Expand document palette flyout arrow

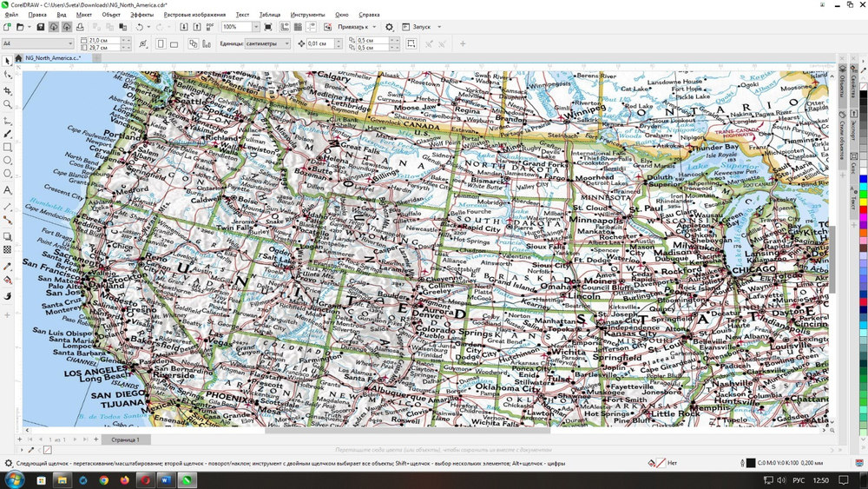22,450
